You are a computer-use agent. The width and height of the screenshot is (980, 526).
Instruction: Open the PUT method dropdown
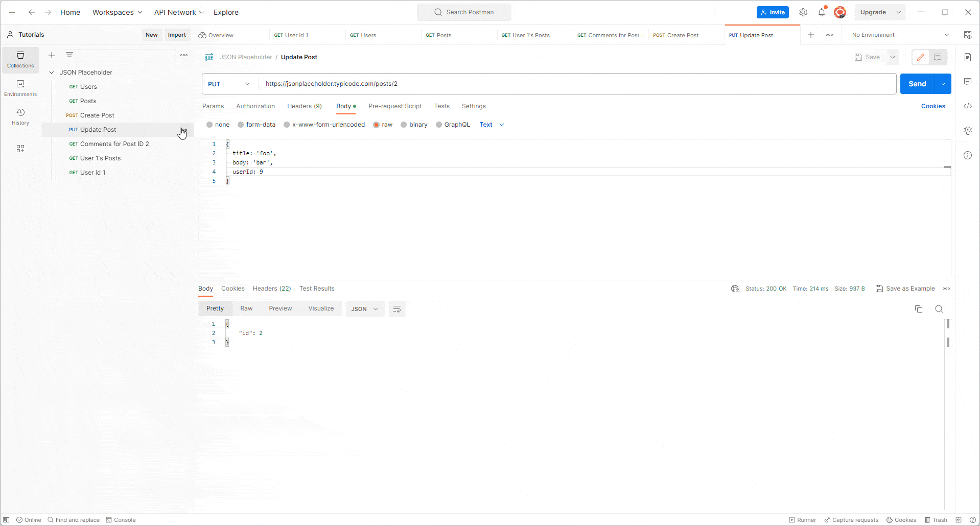pos(229,84)
